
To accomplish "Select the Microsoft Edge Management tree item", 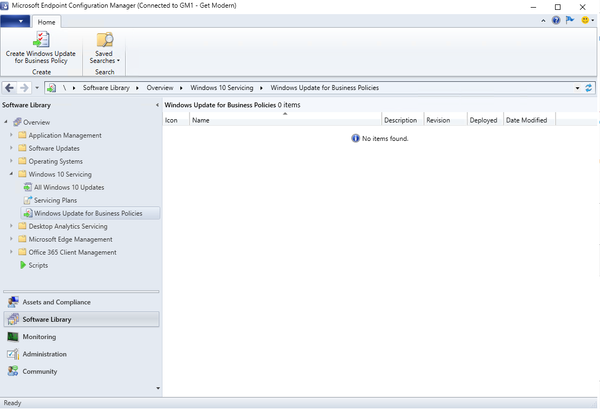I will click(71, 239).
